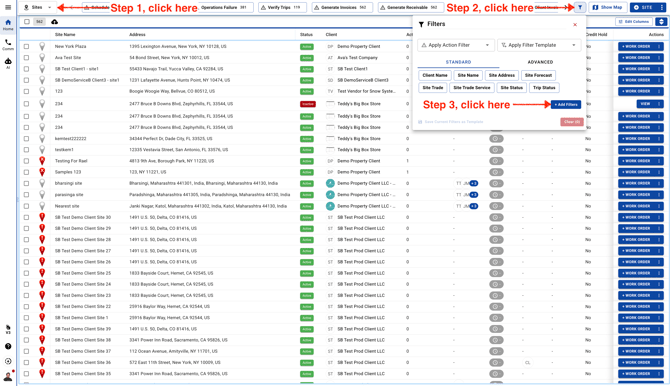Viewport: 670px width, 386px height.
Task: Toggle the switch on Testing For Rael row
Action: [496, 161]
